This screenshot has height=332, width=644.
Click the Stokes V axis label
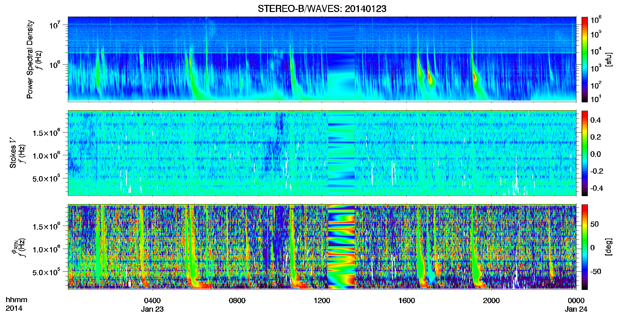[x=13, y=153]
